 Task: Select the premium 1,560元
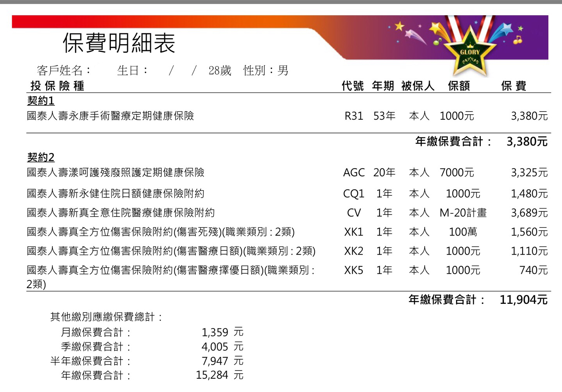click(x=529, y=232)
